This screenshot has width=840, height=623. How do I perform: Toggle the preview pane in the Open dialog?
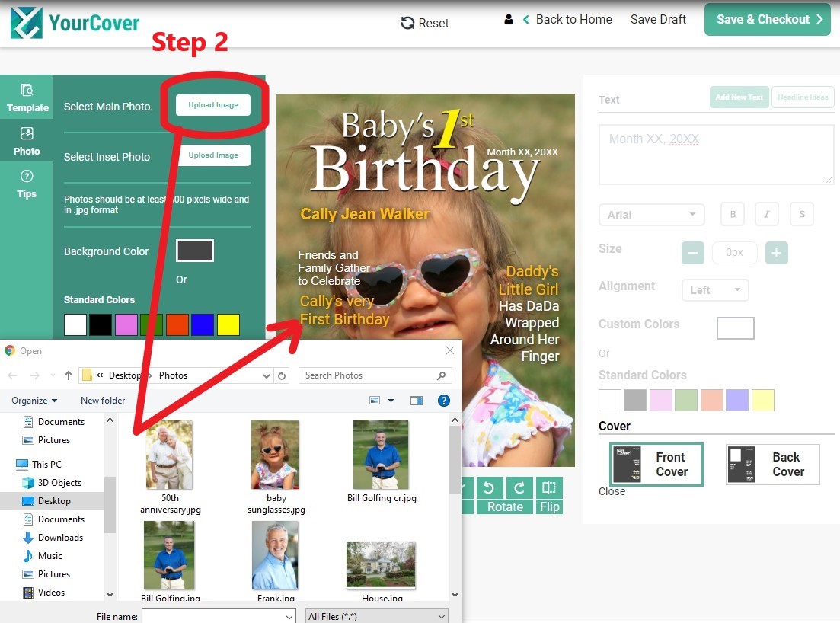coord(417,400)
